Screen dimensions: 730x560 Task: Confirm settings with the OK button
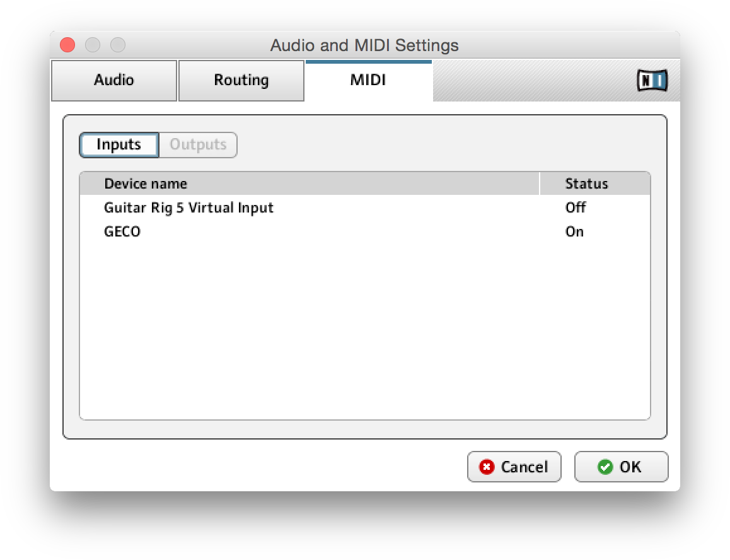click(621, 467)
